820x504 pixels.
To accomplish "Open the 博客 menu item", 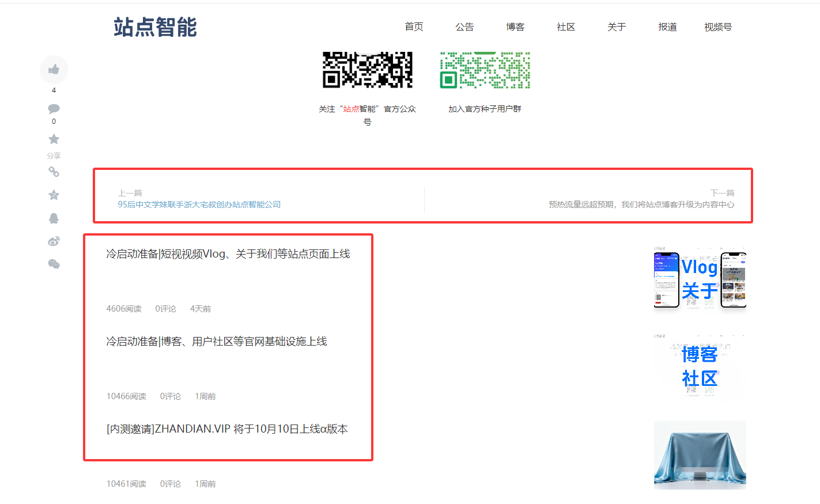I will (x=515, y=27).
